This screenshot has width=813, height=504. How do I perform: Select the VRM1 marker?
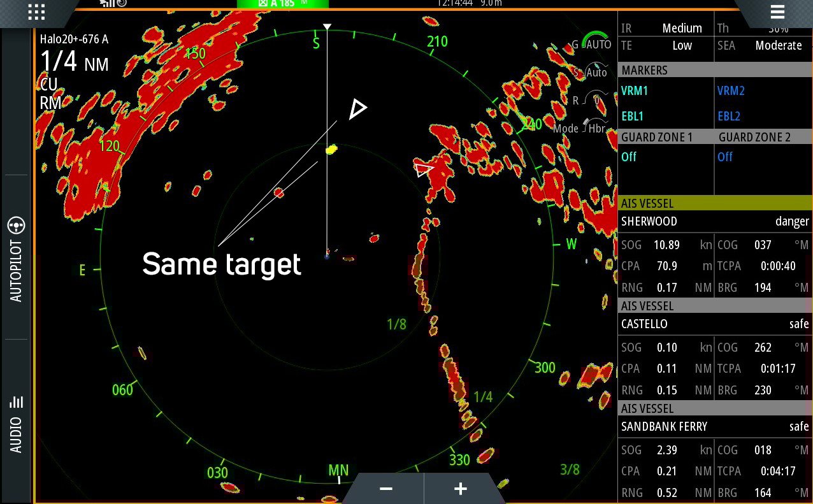(635, 91)
